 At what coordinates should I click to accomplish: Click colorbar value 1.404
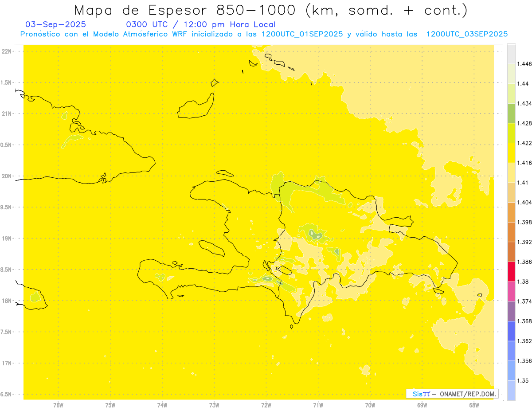click(x=524, y=202)
